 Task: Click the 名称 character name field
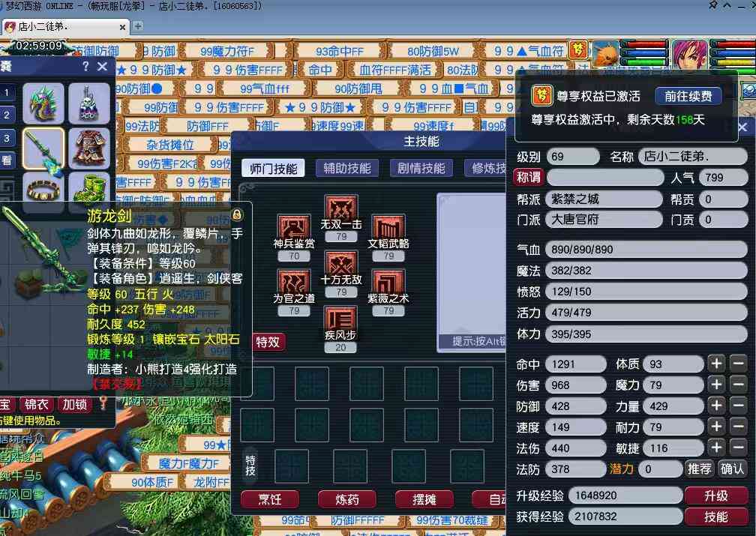click(x=692, y=157)
